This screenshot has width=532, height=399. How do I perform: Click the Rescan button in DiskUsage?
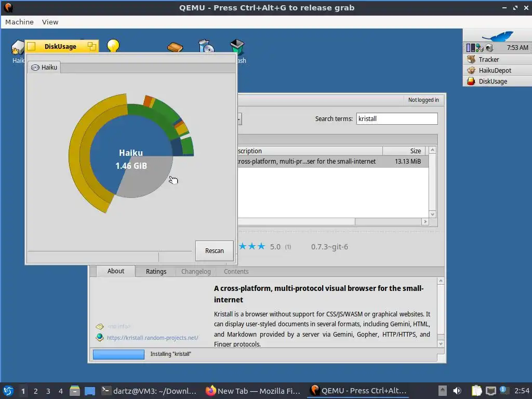[x=215, y=251]
